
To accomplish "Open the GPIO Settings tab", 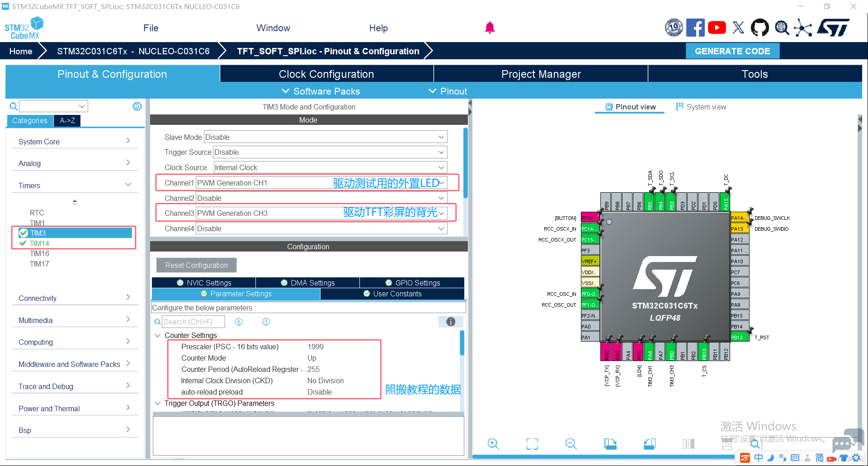I will click(412, 283).
